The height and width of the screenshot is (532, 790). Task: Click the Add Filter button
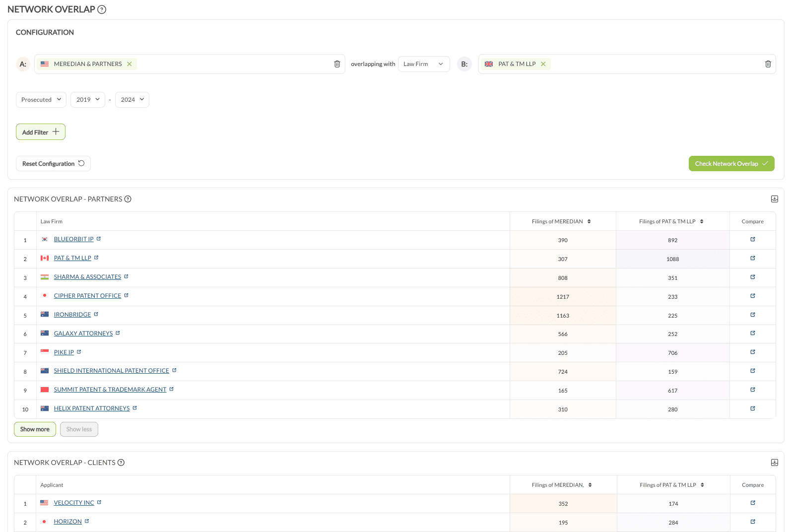click(x=41, y=132)
